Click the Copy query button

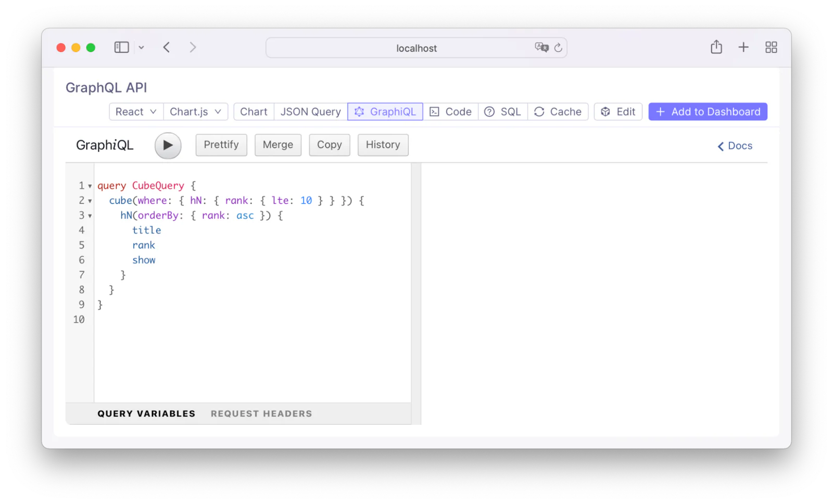[330, 145]
